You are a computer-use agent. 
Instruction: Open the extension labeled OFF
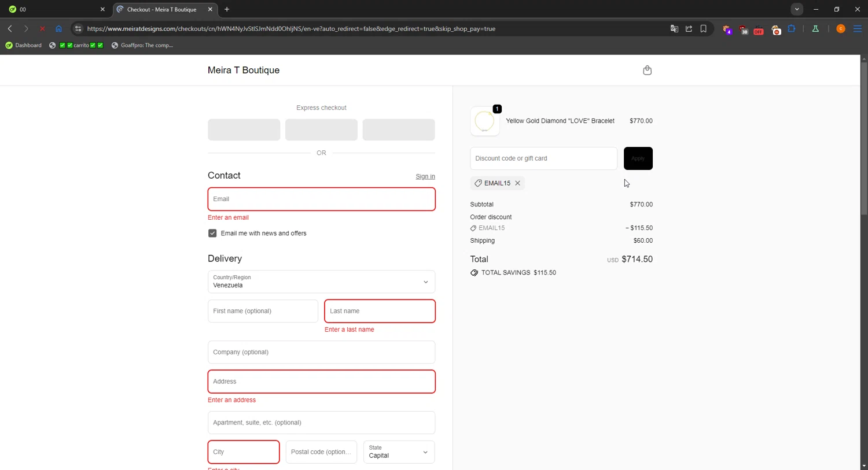pos(759,29)
